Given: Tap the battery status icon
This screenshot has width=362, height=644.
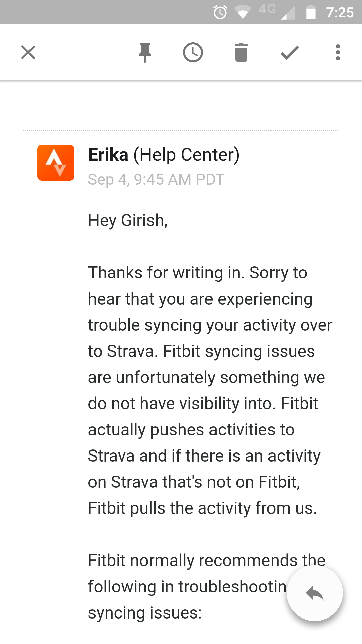Looking at the screenshot, I should [x=311, y=13].
